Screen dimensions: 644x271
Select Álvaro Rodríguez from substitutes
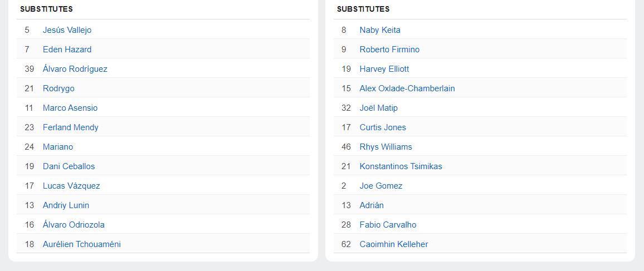tap(75, 69)
